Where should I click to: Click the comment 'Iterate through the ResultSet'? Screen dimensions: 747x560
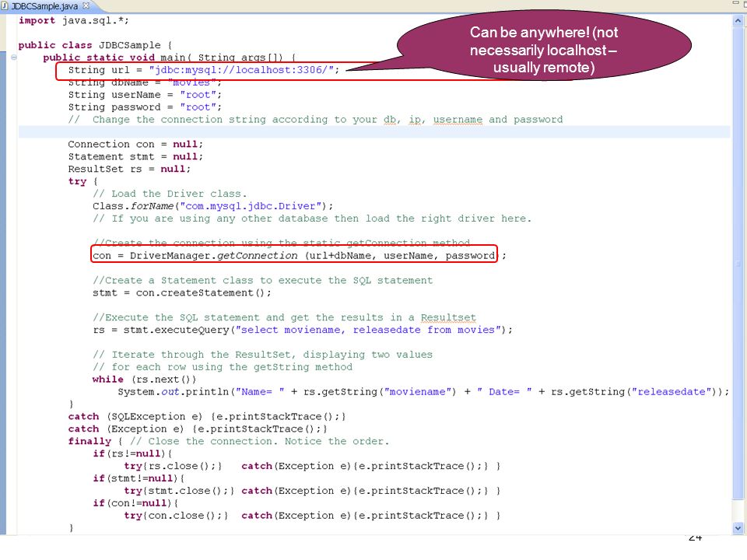(262, 355)
